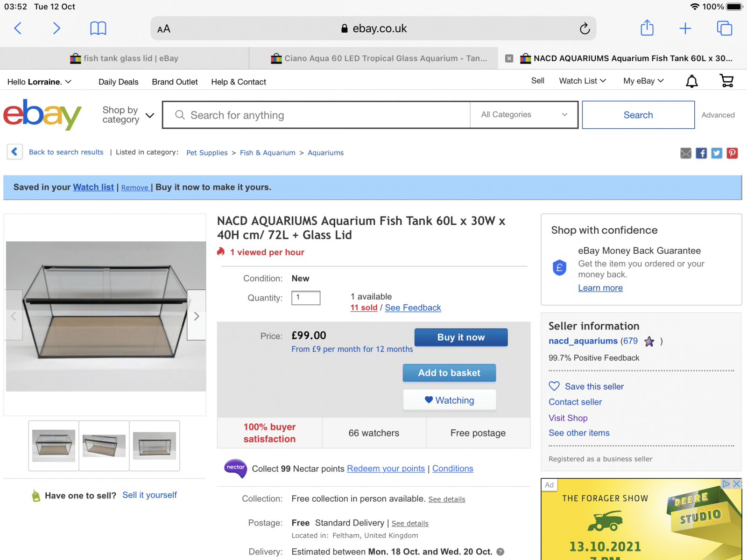Share listing via Facebook icon

tap(701, 153)
